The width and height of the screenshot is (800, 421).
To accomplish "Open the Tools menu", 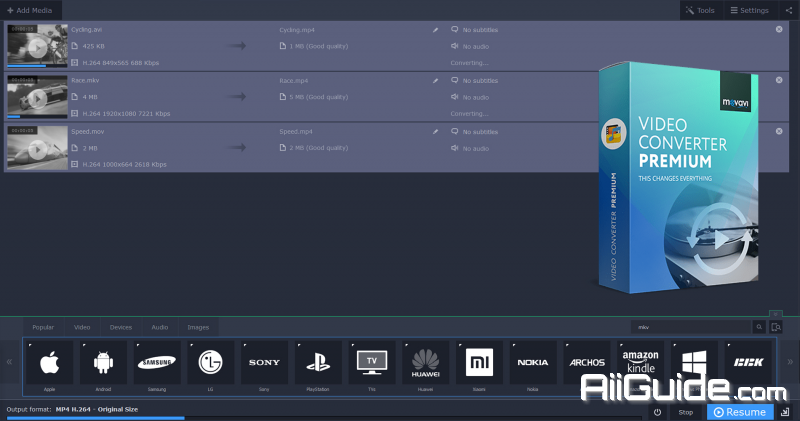I will 701,10.
